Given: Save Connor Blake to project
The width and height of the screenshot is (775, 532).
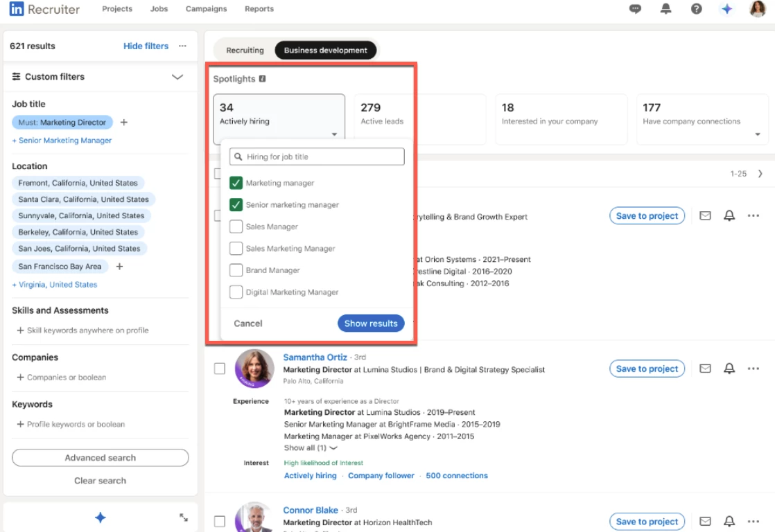Looking at the screenshot, I should point(647,521).
